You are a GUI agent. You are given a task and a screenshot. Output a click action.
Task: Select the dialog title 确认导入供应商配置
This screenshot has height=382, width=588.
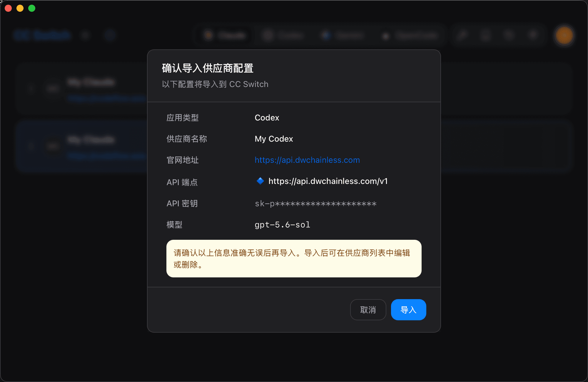(x=208, y=68)
